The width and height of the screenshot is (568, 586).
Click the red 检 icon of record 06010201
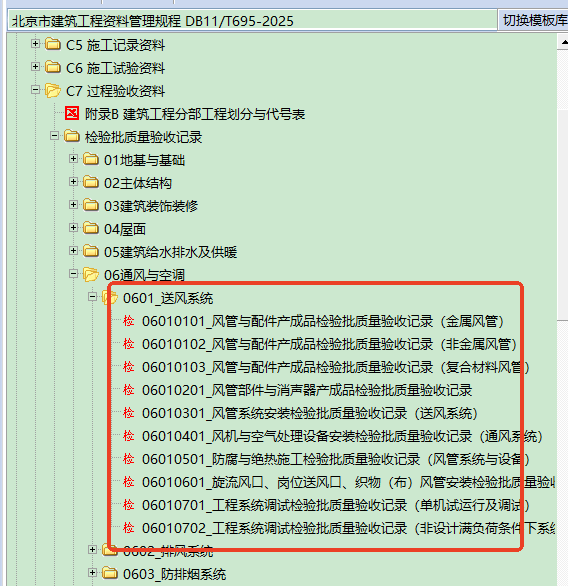point(129,390)
